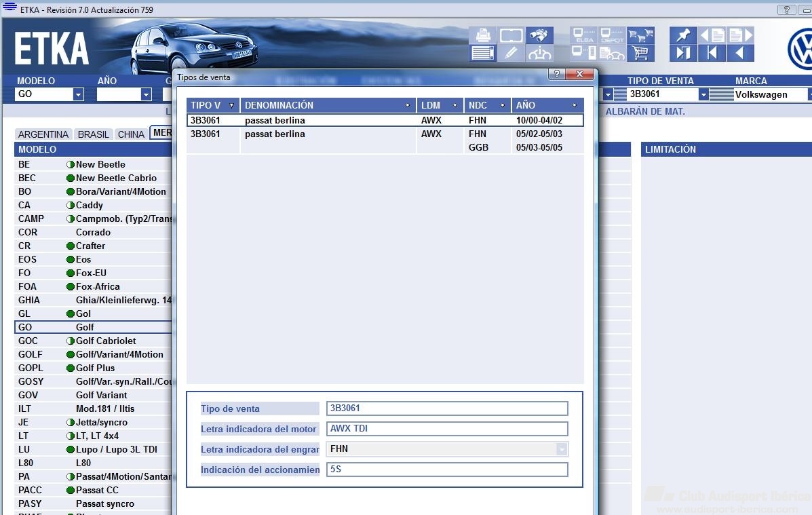This screenshot has height=515, width=812.
Task: Select Fox-EU model row
Action: 93,273
